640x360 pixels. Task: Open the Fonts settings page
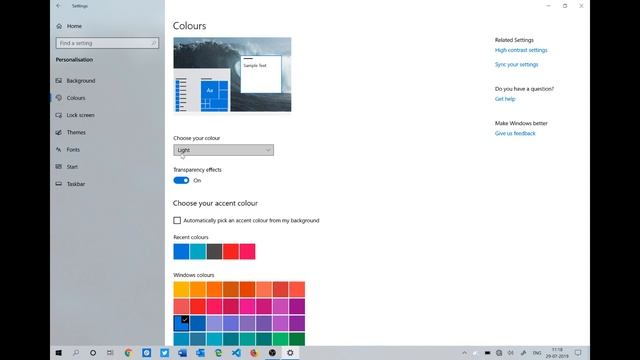[73, 150]
